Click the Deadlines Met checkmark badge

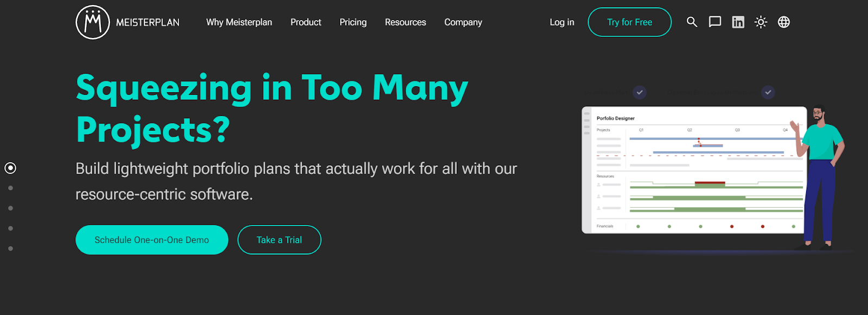(639, 92)
